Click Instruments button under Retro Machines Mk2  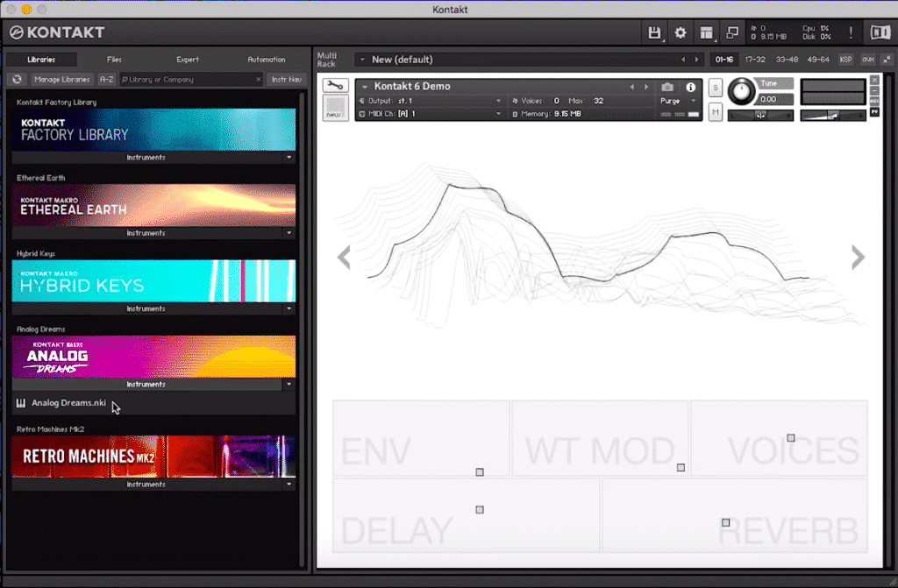(x=146, y=485)
